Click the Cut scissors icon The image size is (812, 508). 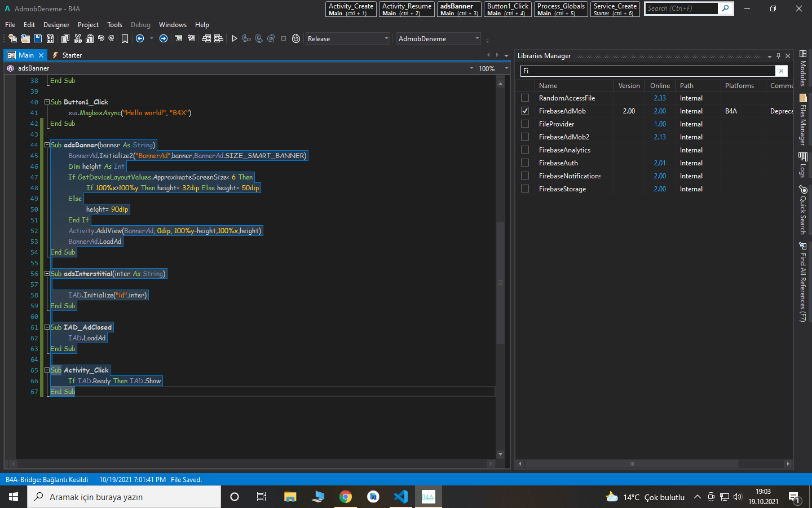[x=78, y=38]
